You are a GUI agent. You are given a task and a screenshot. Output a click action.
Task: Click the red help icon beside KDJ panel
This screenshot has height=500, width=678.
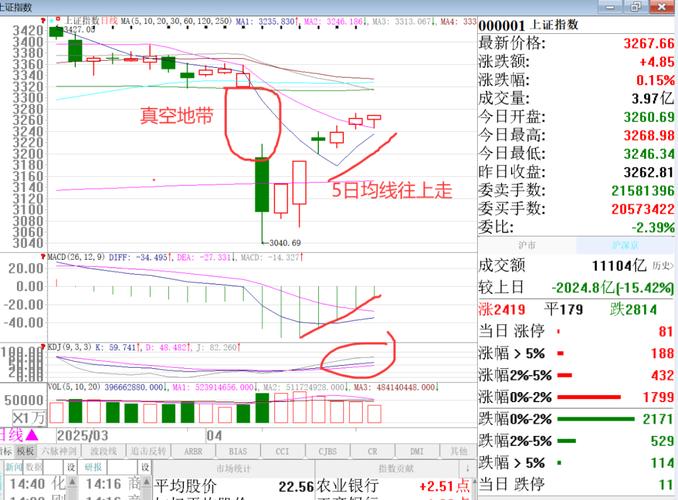click(43, 347)
